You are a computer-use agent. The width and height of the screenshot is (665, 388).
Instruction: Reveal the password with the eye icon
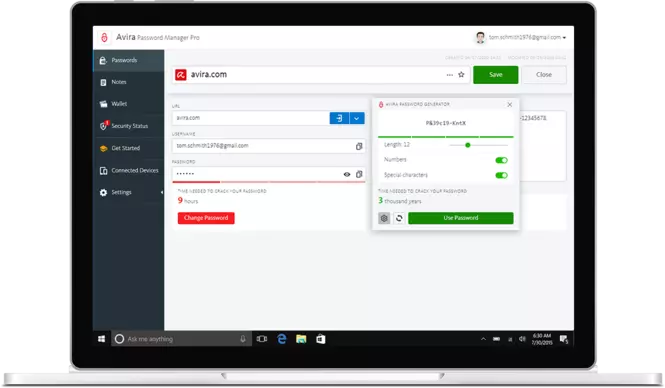(x=347, y=174)
